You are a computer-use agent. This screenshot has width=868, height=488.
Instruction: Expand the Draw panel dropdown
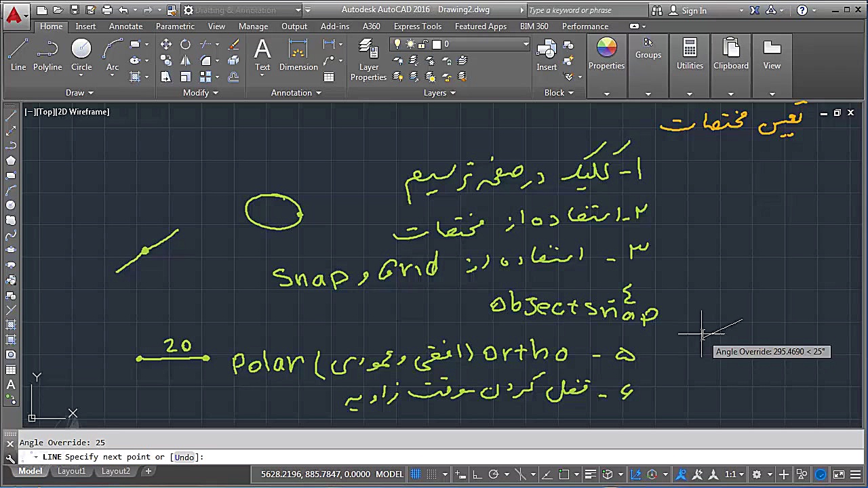(92, 93)
